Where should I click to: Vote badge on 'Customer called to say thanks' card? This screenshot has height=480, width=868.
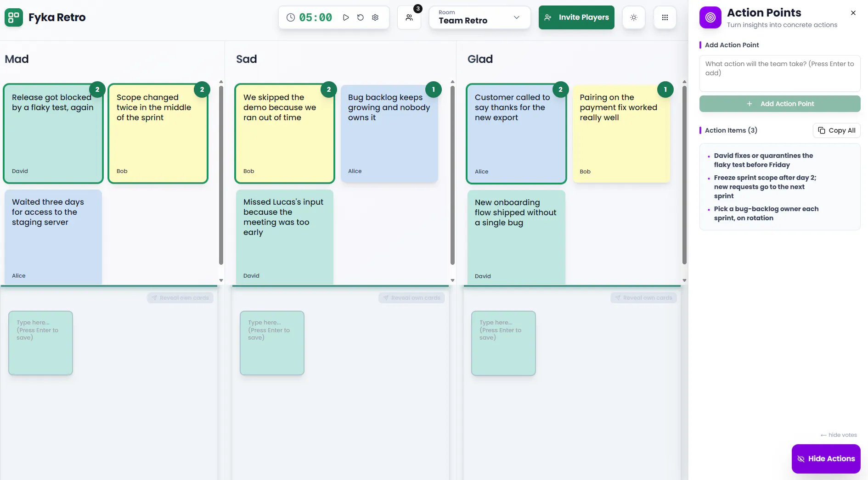tap(560, 89)
